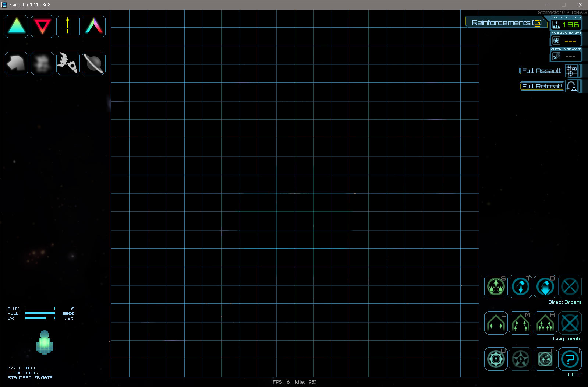
Task: Click the star ship icon in Other
Action: (521, 359)
